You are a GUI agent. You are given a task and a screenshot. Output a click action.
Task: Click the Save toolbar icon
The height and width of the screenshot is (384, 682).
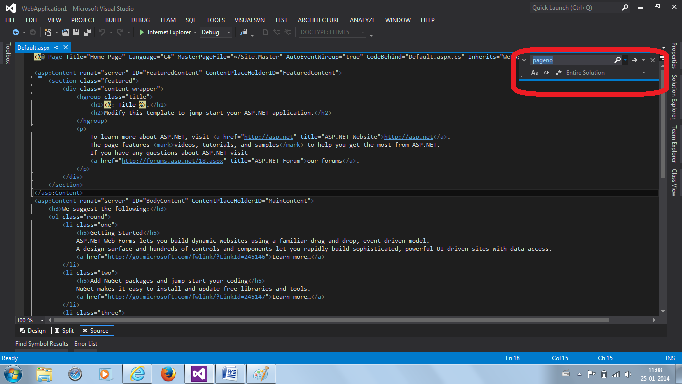coord(76,32)
